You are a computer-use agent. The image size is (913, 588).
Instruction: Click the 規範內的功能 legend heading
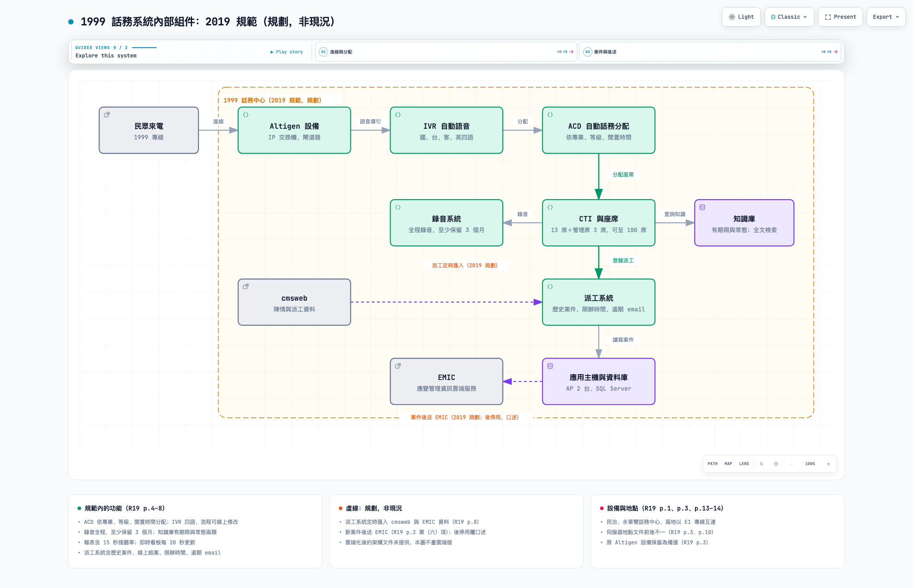(x=124, y=508)
